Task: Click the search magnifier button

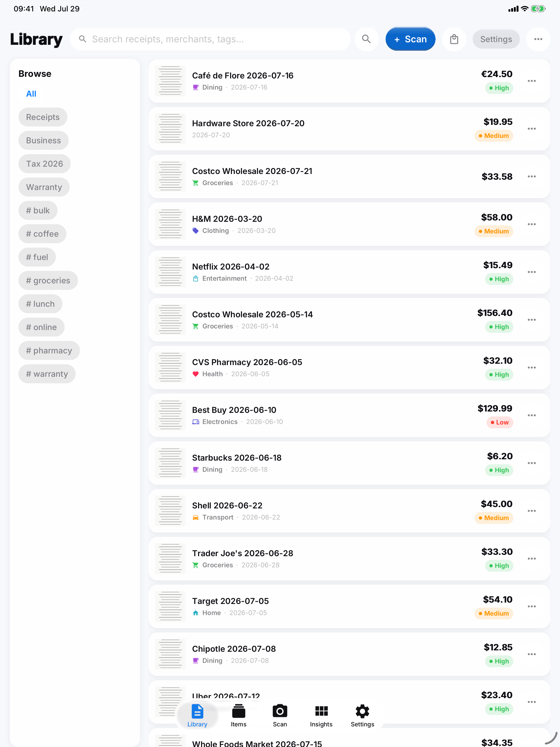Action: click(x=366, y=39)
